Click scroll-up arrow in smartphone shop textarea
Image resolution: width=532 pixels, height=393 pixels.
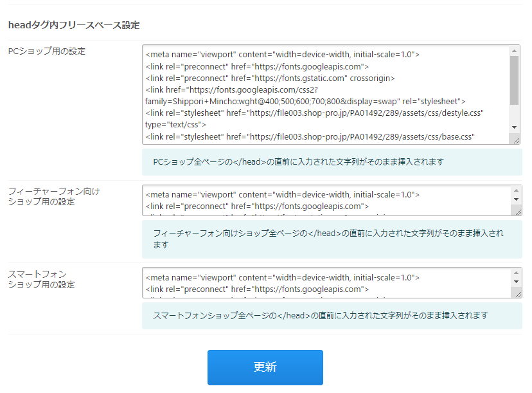pos(516,273)
